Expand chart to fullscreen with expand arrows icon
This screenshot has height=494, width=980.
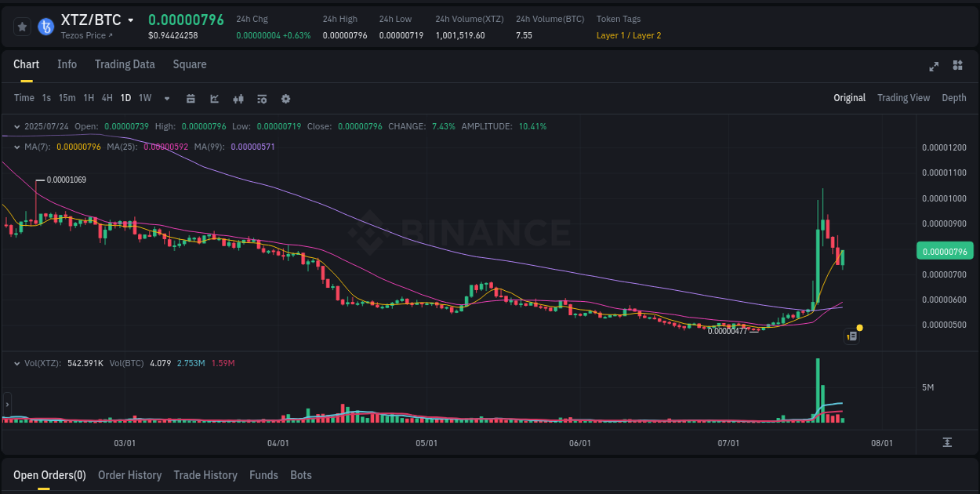[933, 67]
